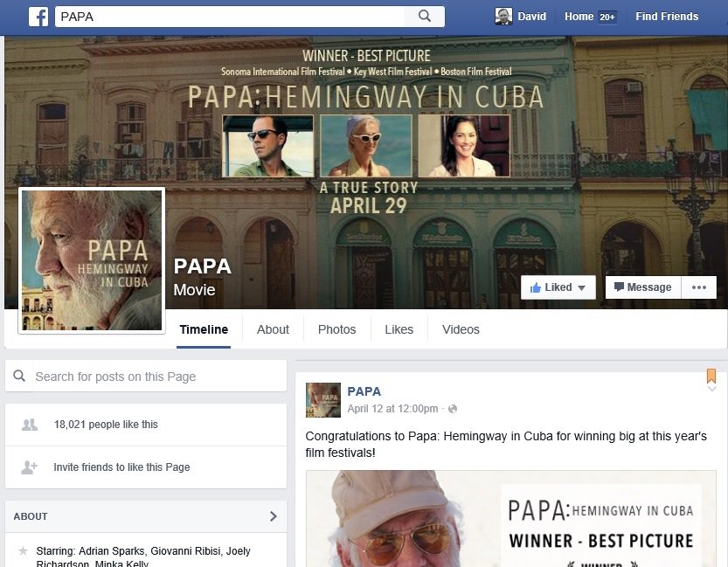Viewport: 728px width, 567px height.
Task: Click the star icon beside Starring text
Action: (23, 551)
